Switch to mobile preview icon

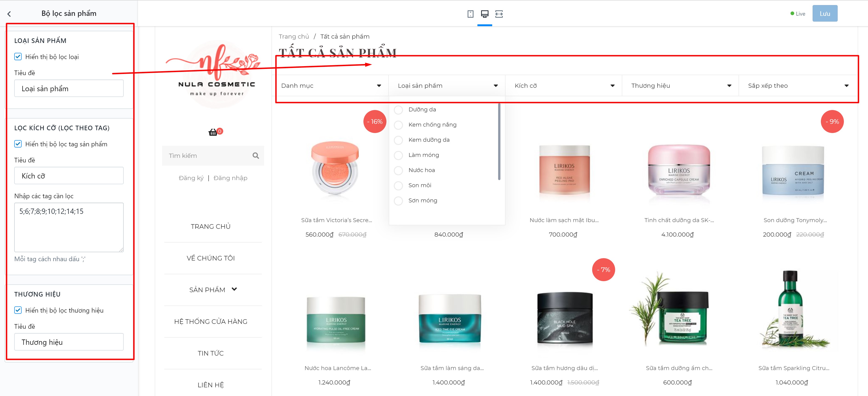[x=470, y=14]
